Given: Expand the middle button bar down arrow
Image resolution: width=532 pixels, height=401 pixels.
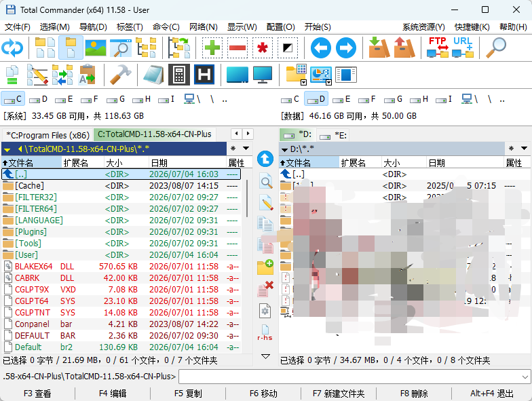Looking at the screenshot, I should tap(266, 356).
